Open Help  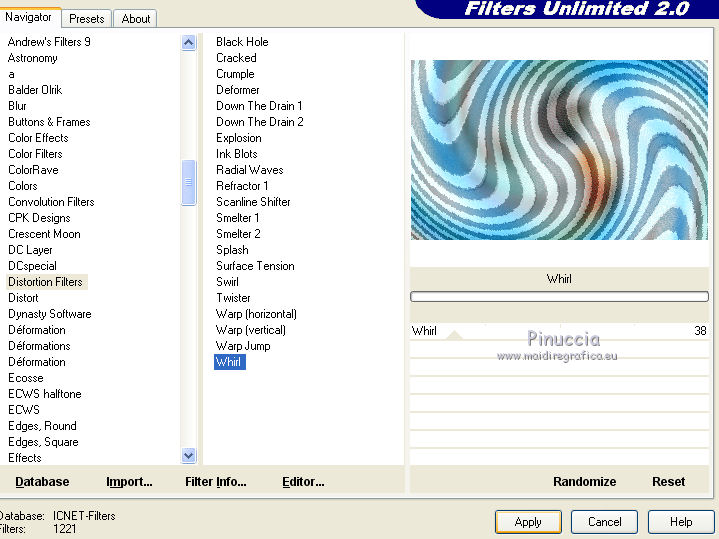681,522
